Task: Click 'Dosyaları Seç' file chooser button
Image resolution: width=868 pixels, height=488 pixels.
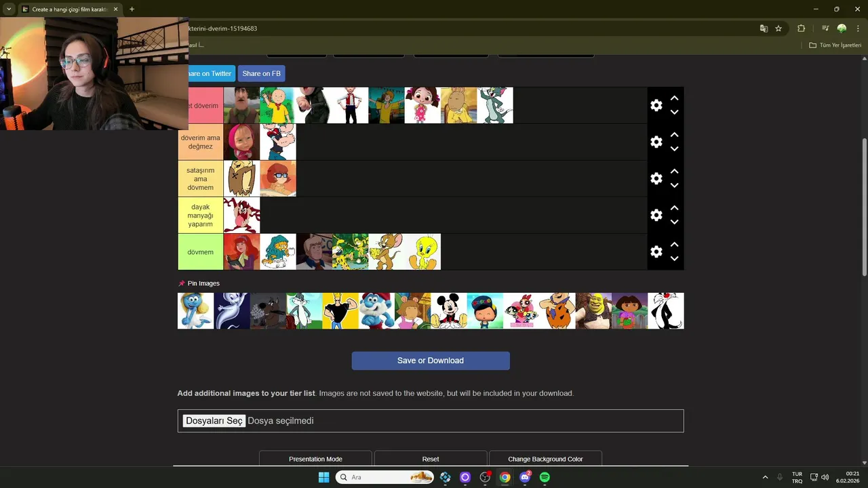Action: tap(214, 421)
